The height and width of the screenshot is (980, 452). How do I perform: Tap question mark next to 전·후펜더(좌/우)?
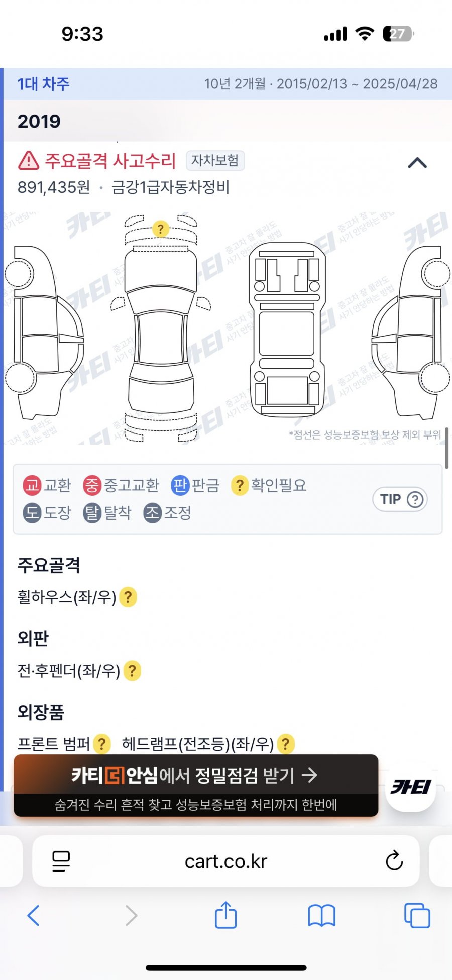tap(132, 671)
